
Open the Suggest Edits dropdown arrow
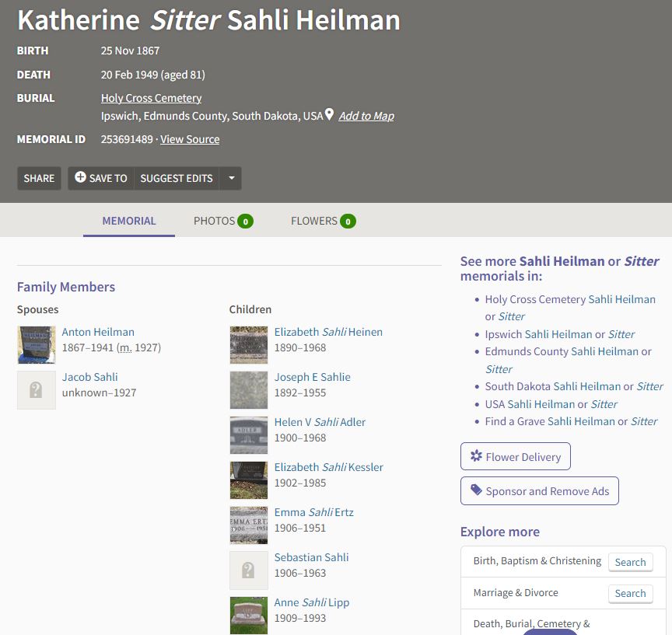232,178
